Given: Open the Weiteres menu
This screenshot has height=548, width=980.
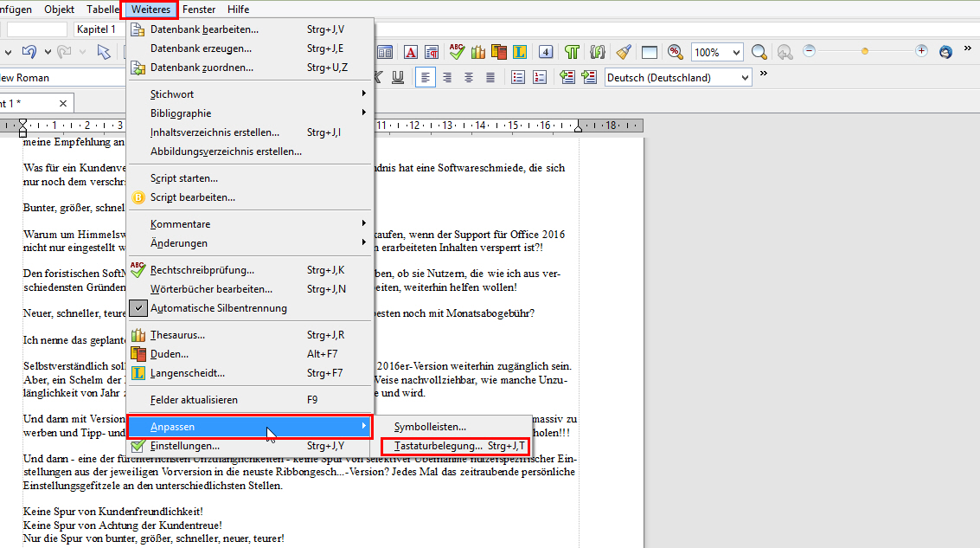Looking at the screenshot, I should 151,10.
